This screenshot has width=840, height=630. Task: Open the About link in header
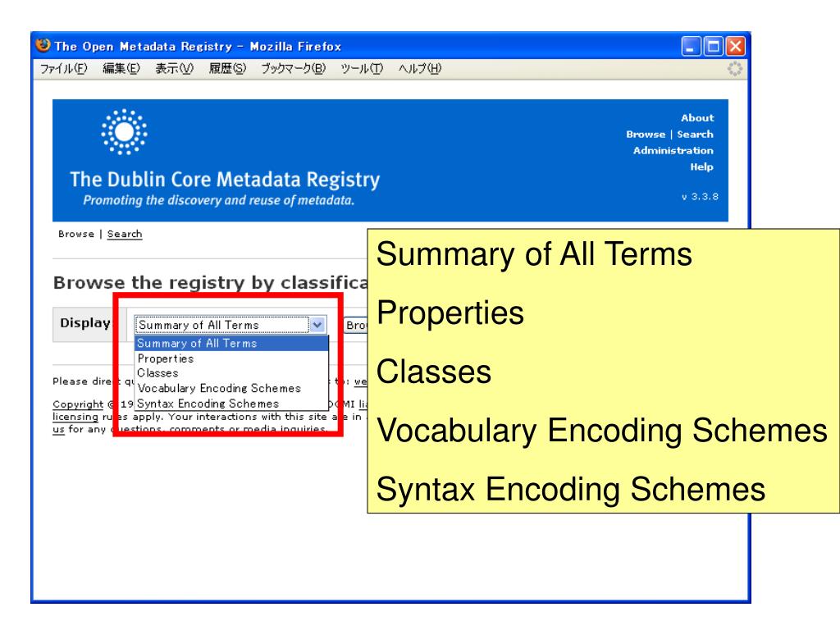coord(697,118)
